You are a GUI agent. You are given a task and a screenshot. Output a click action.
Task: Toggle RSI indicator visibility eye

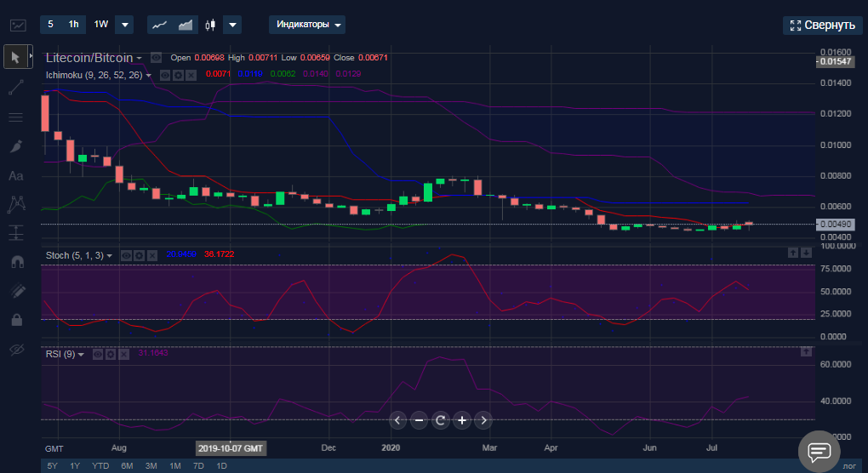point(99,354)
